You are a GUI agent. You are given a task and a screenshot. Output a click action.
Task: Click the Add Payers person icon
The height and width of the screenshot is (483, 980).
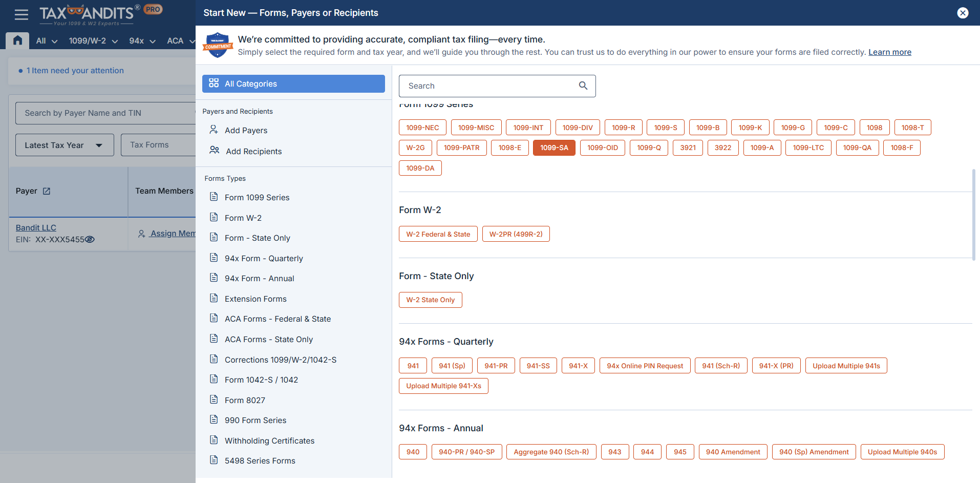click(x=214, y=130)
